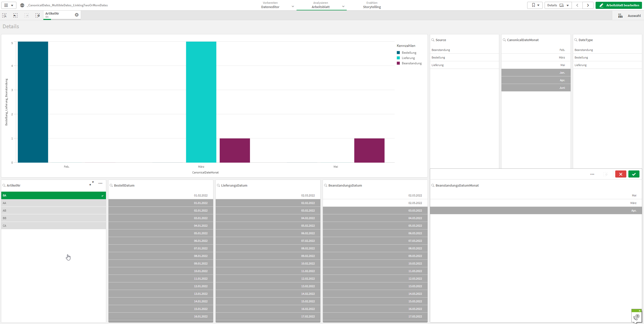Cancel the selection with red X
Viewport: 644px width, 324px height.
[x=621, y=174]
